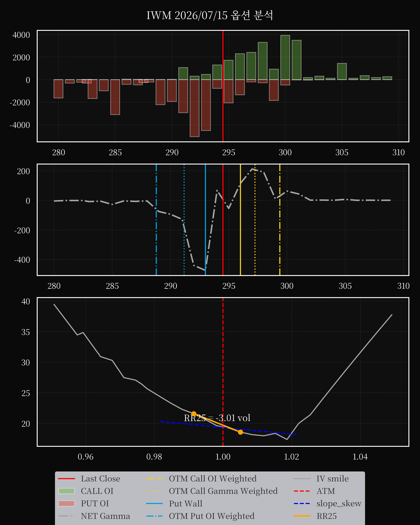Click the 0.96 x-axis label of the smile chart
420x525 pixels.
coord(85,457)
